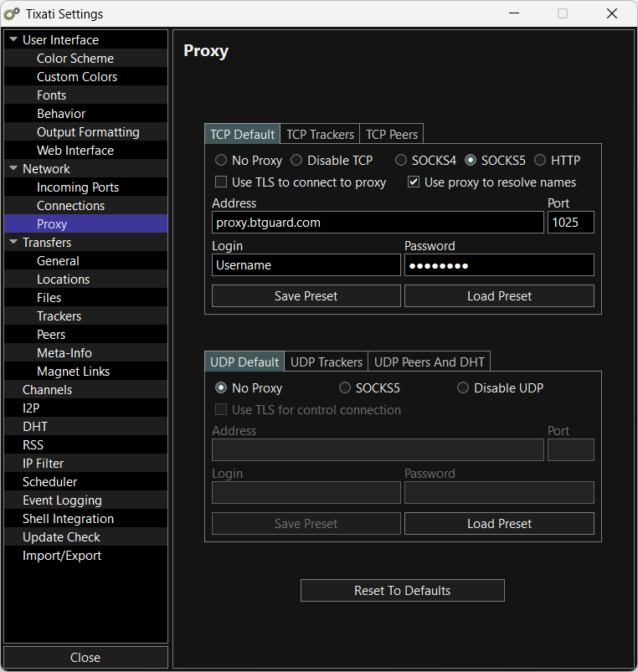Collapse the Network tree section
638x672 pixels.
pos(13,169)
